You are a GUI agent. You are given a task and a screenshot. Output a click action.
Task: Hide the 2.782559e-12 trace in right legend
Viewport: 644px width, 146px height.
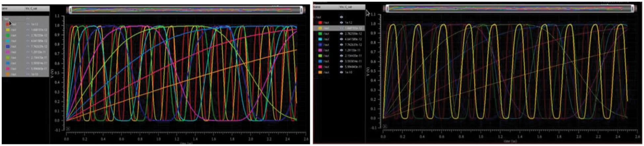[x=341, y=34]
